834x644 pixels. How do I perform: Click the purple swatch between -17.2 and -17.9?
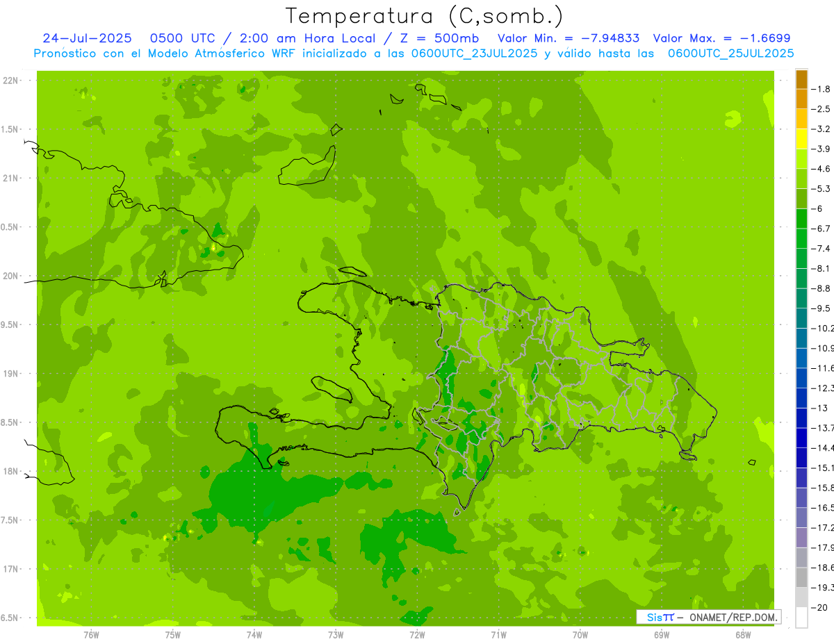[801, 537]
